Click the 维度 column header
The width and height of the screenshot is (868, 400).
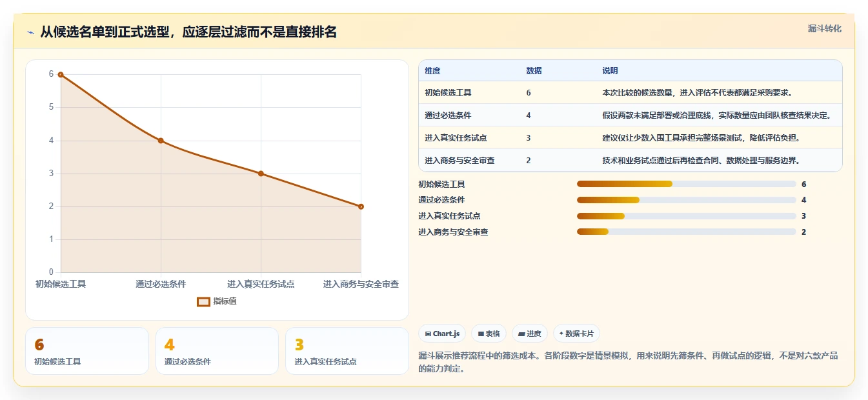pyautogui.click(x=432, y=71)
